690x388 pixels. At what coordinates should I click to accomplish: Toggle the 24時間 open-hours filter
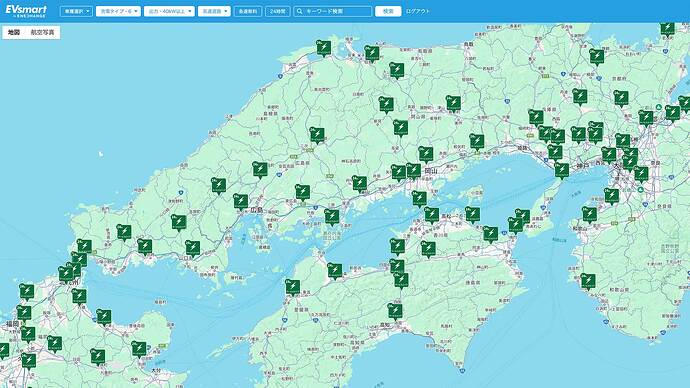[x=278, y=11]
